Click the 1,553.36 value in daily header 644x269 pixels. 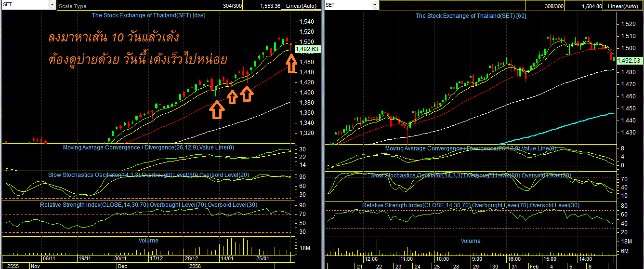coord(270,6)
